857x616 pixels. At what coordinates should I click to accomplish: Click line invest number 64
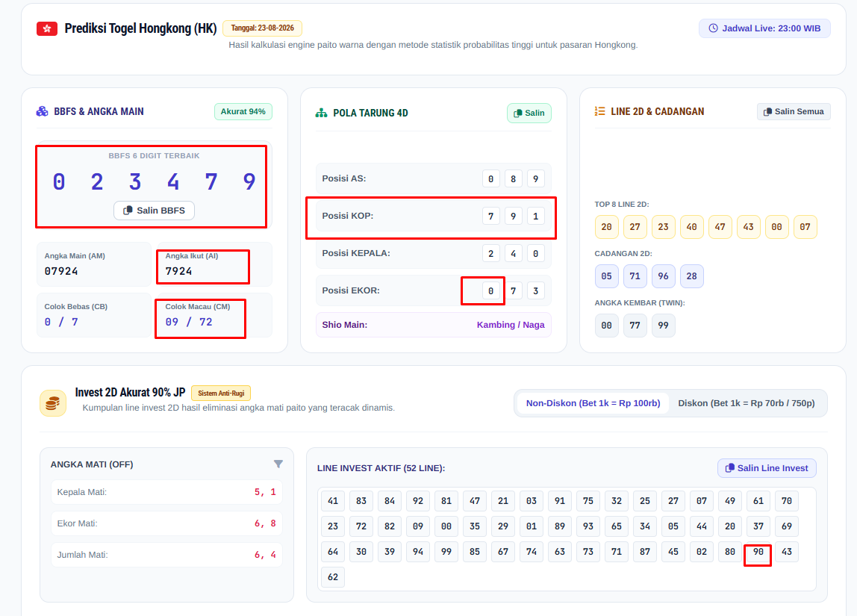click(333, 552)
